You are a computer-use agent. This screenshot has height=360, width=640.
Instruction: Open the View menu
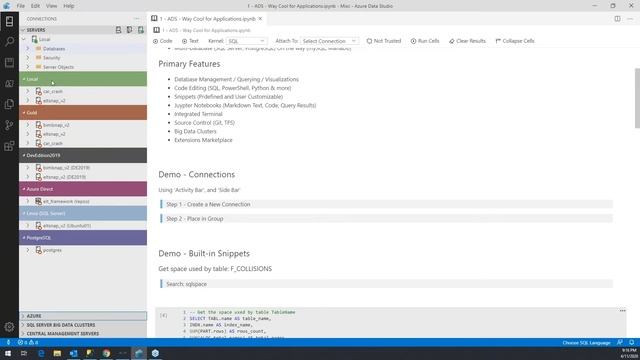coord(51,6)
